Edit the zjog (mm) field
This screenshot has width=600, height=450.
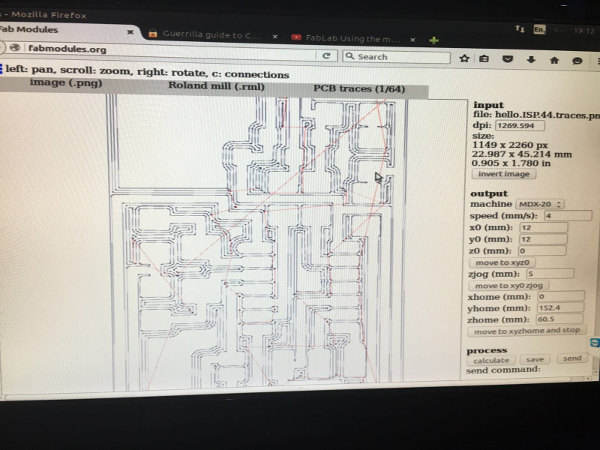(550, 274)
